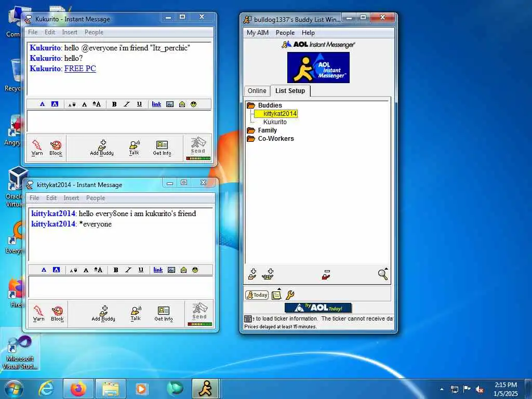
Task: Open People menu in kittykat2014 window
Action: (96, 198)
